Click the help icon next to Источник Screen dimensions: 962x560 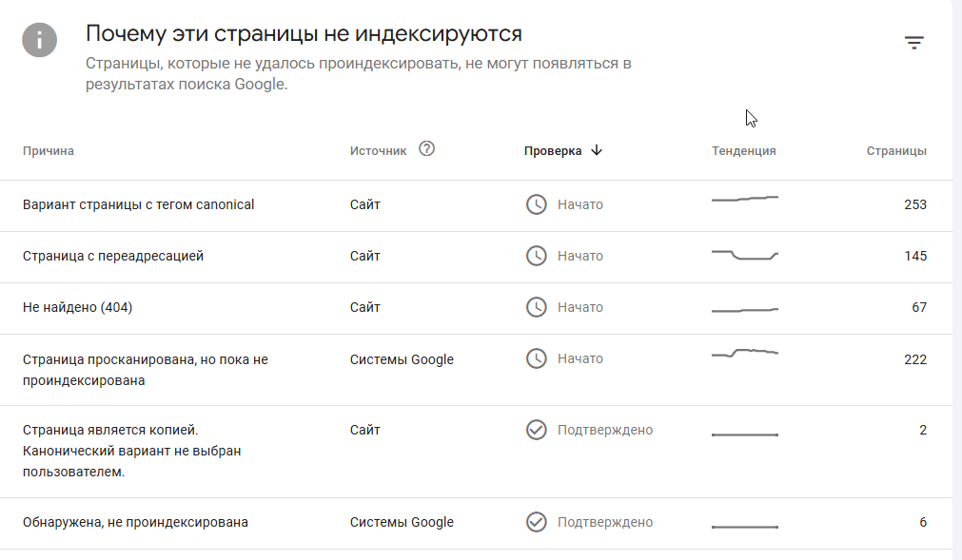pos(426,148)
